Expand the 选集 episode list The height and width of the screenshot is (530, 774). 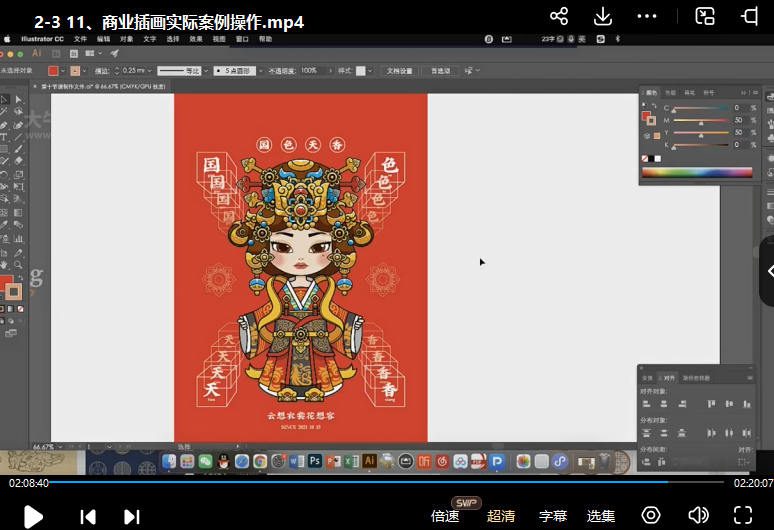[x=601, y=516]
